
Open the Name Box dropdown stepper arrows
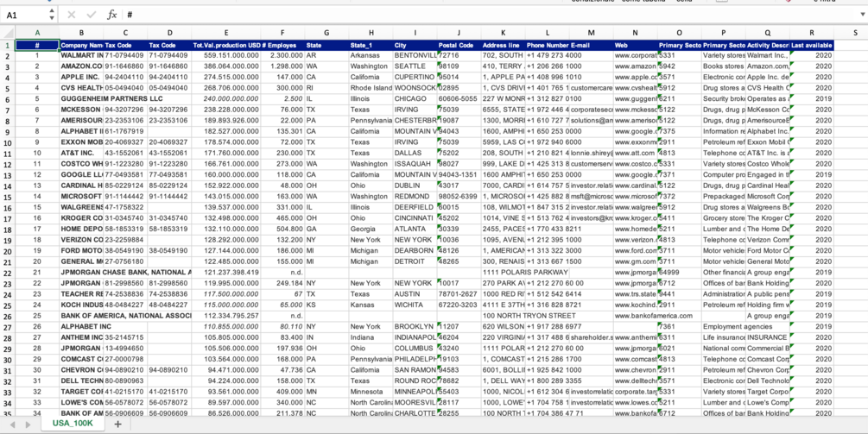tap(52, 15)
